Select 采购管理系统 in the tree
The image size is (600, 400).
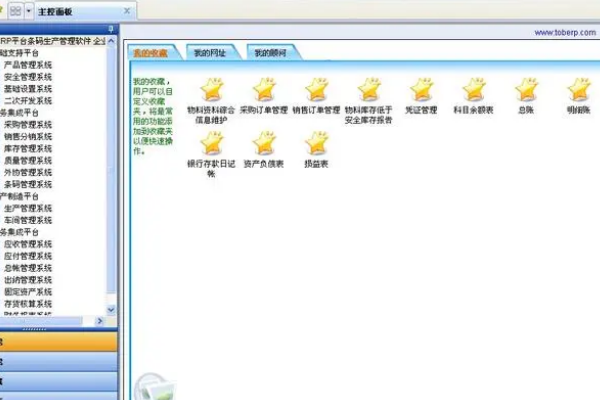28,125
